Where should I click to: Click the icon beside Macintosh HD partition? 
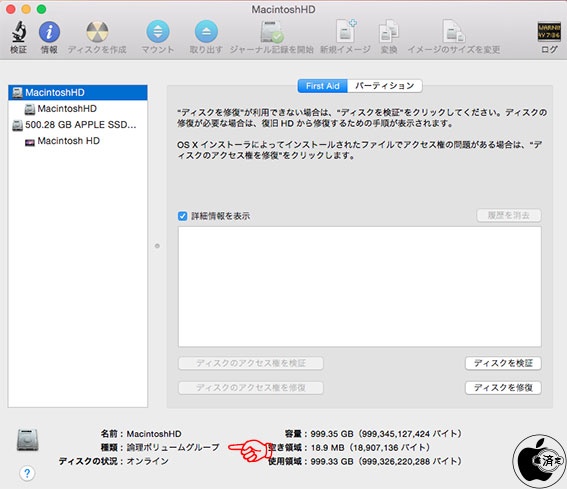pyautogui.click(x=29, y=142)
